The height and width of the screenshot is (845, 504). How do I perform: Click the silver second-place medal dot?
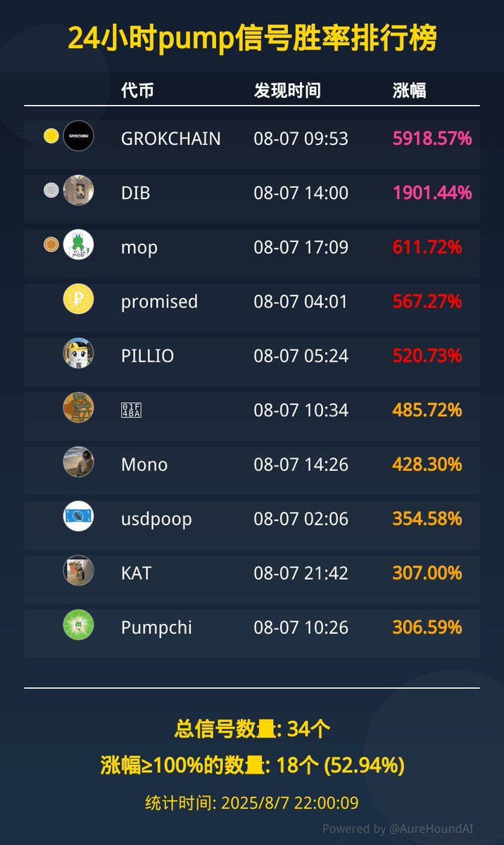click(51, 190)
